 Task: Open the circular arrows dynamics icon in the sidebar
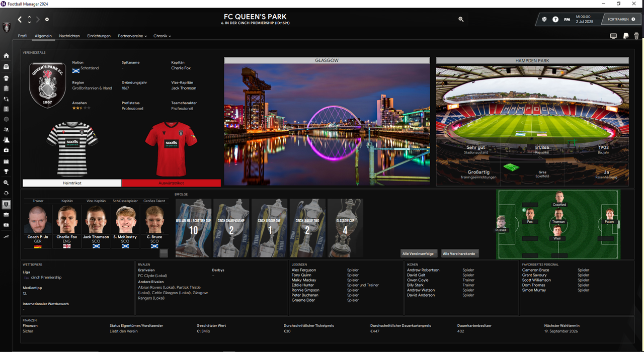point(6,99)
